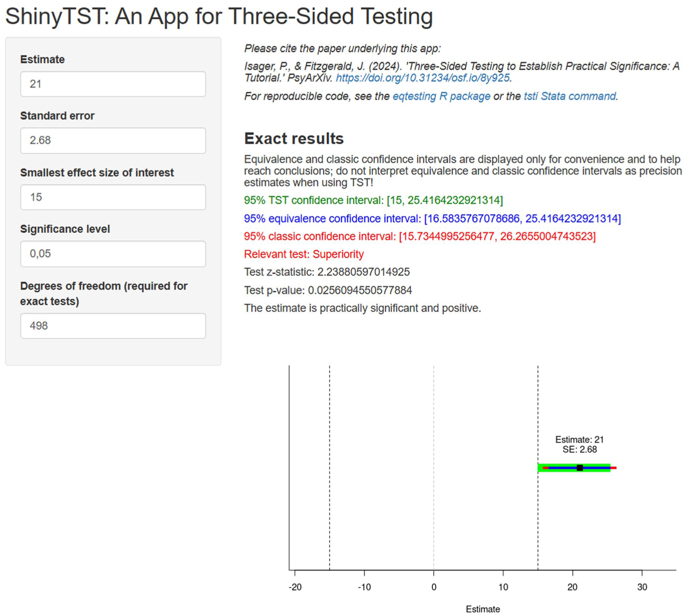686x616 pixels.
Task: Follow the tsti Stata command link
Action: pos(570,96)
